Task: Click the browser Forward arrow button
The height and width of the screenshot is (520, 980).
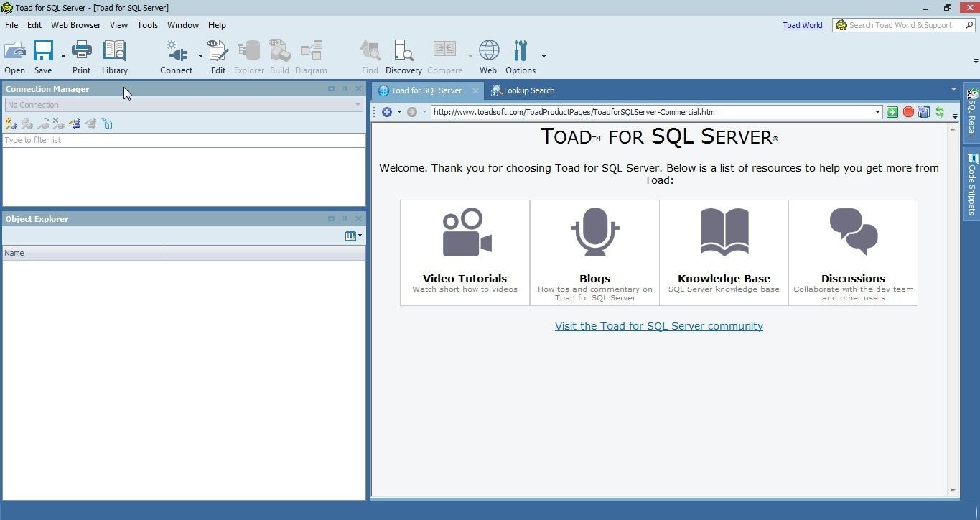Action: point(412,112)
